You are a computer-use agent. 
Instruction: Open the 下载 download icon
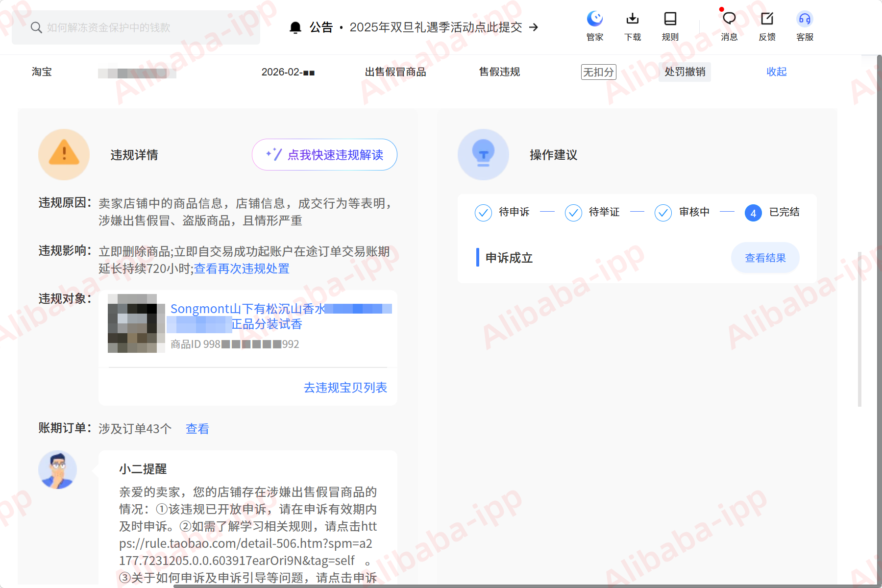(633, 26)
